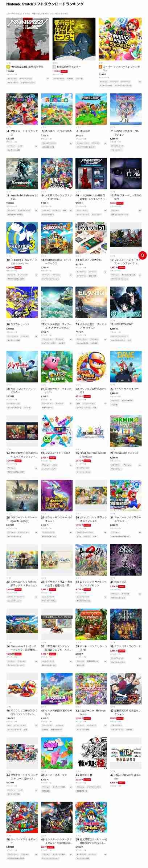Screen dimensions: 148x868
Task: Expand tags for Mario Kart 8 Deluxe
Action: point(36,146)
